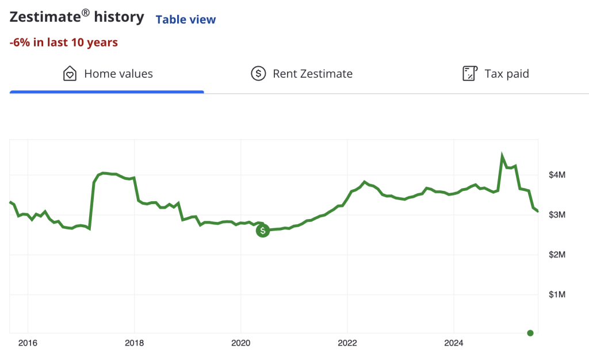Click the $2M label on the value axis
Image resolution: width=589 pixels, height=364 pixels.
pyautogui.click(x=558, y=255)
